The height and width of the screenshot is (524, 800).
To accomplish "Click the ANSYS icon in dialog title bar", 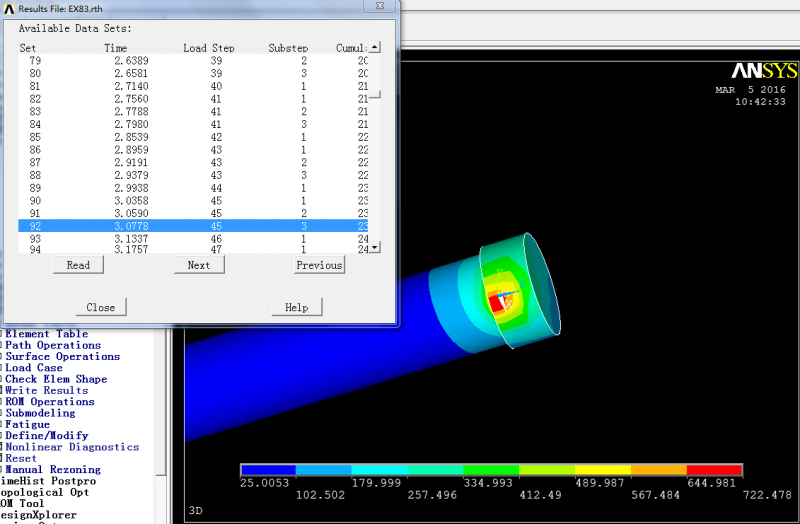I will click(9, 9).
